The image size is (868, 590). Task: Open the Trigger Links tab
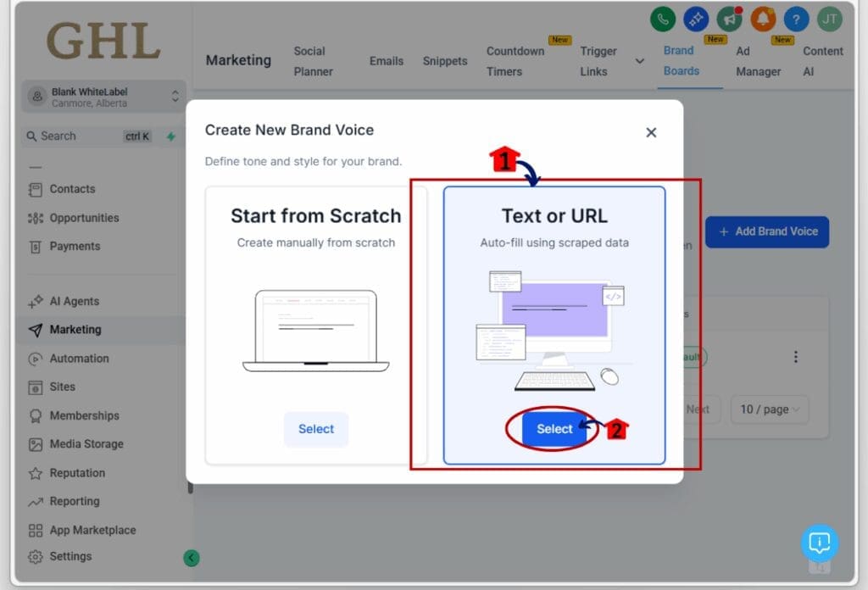[x=598, y=61]
